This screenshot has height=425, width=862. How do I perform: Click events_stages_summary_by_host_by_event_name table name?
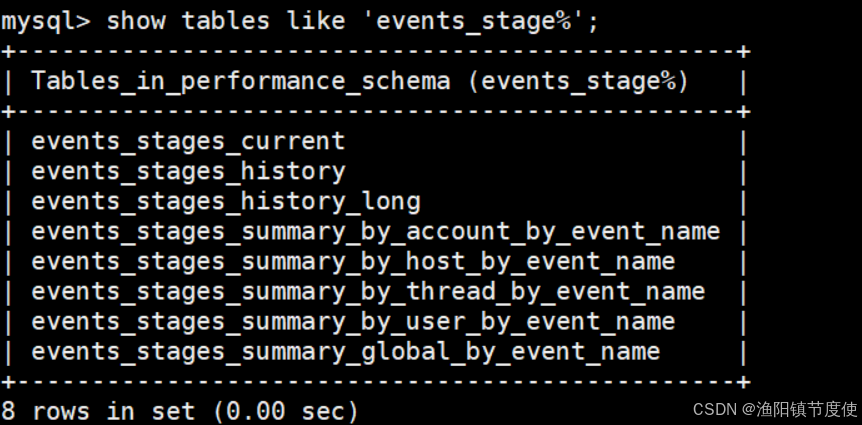point(353,262)
